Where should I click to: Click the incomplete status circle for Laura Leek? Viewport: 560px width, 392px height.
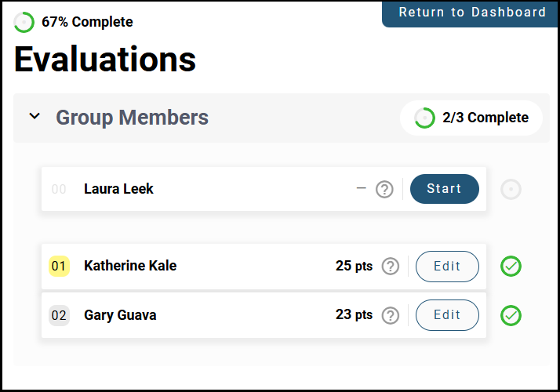click(x=511, y=189)
